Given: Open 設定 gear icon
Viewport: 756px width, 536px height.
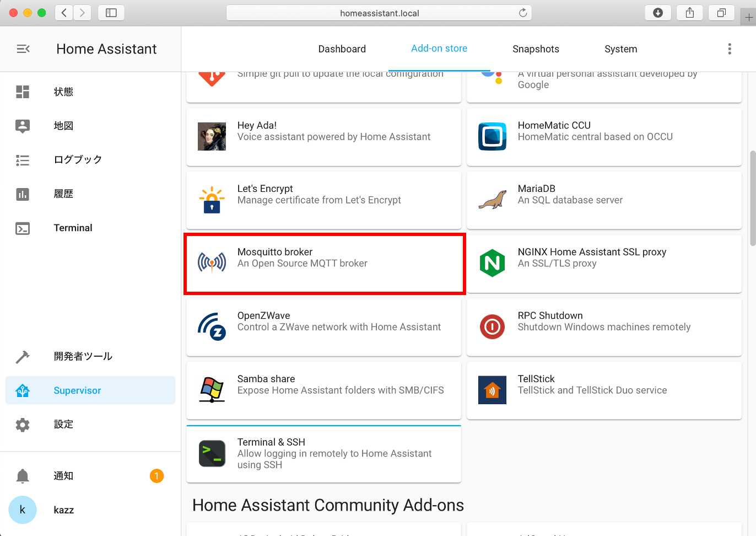Looking at the screenshot, I should [23, 425].
